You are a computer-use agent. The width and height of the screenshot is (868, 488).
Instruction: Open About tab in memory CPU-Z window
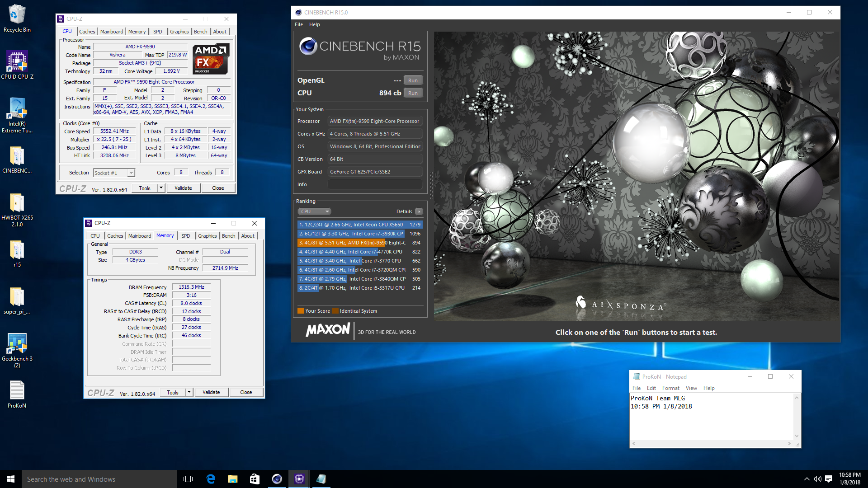tap(248, 236)
